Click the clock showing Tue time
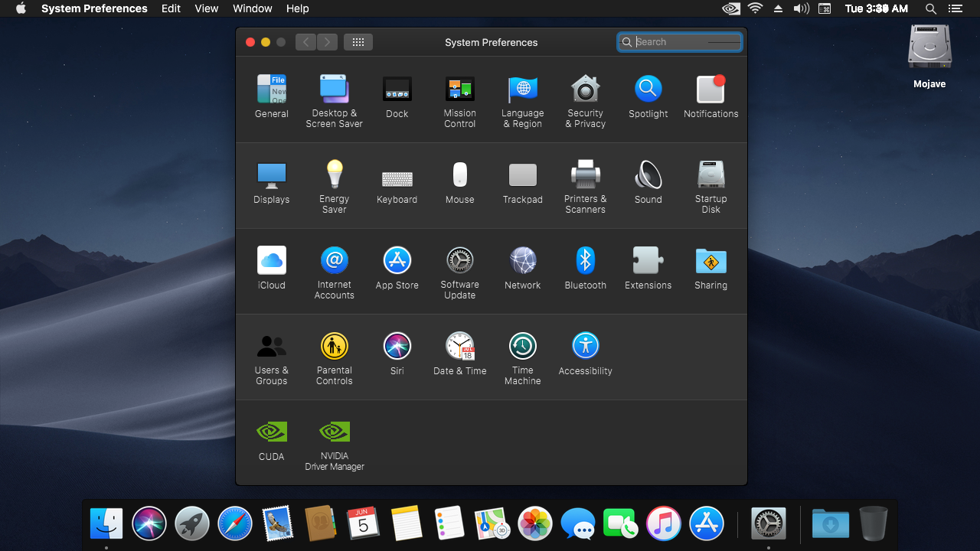The height and width of the screenshot is (551, 980). [877, 8]
